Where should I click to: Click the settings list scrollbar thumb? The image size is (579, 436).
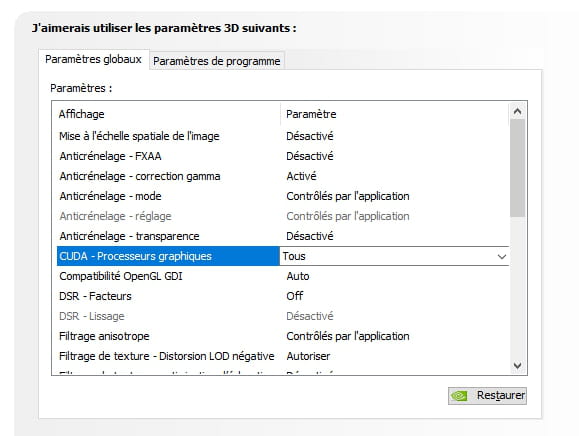[518, 168]
